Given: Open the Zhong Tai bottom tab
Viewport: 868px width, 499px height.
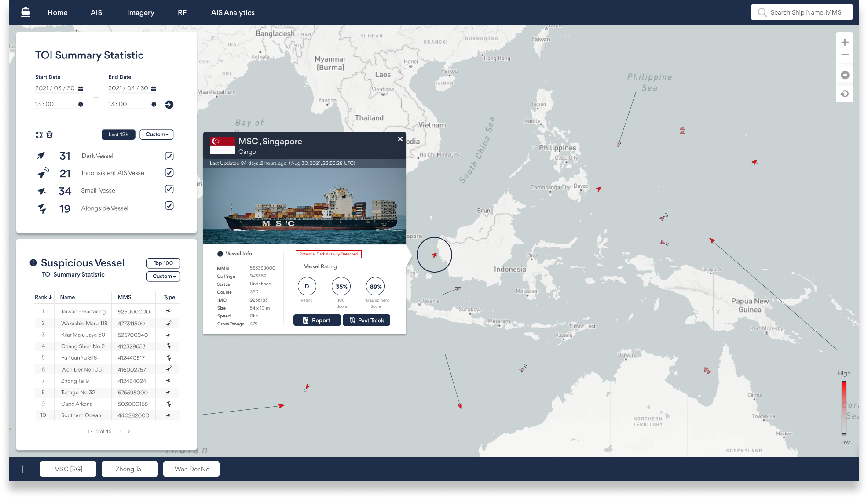Looking at the screenshot, I should 129,469.
